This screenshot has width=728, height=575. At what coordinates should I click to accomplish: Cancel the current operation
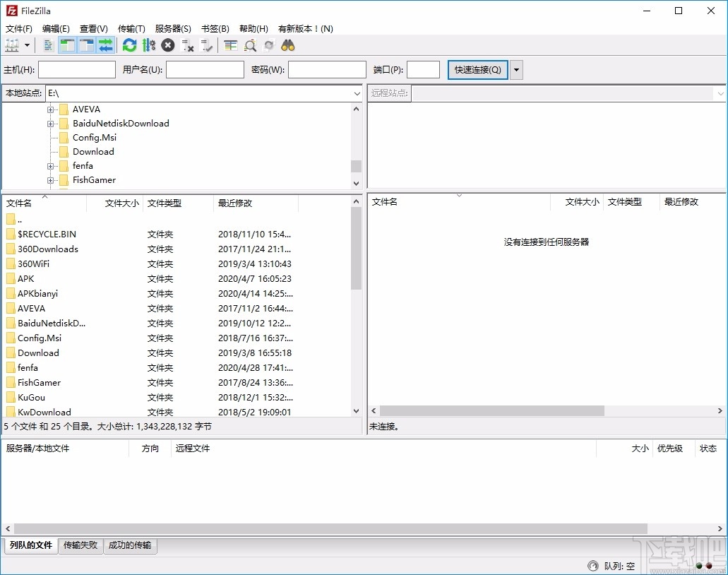point(167,45)
